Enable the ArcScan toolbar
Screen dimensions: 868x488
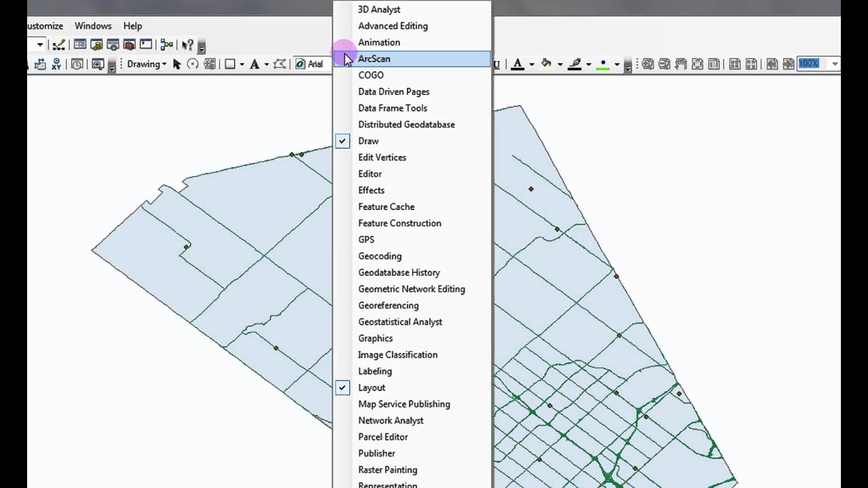pos(412,59)
